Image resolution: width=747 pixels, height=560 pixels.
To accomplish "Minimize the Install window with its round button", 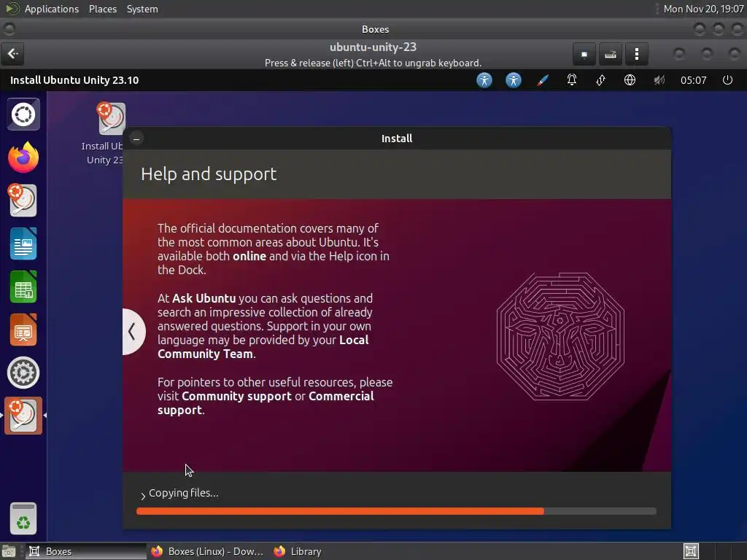I will (136, 139).
